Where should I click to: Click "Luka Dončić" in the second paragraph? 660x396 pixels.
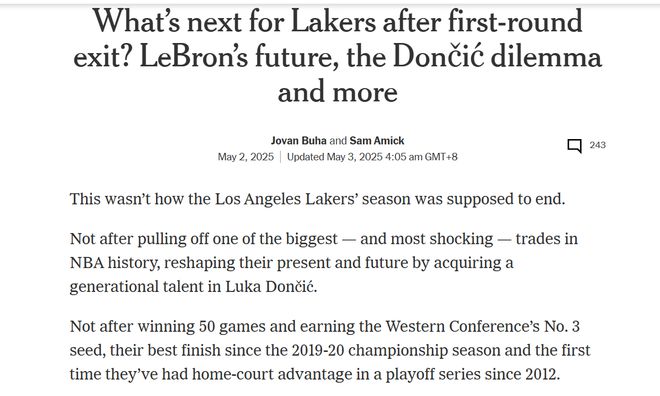click(271, 287)
